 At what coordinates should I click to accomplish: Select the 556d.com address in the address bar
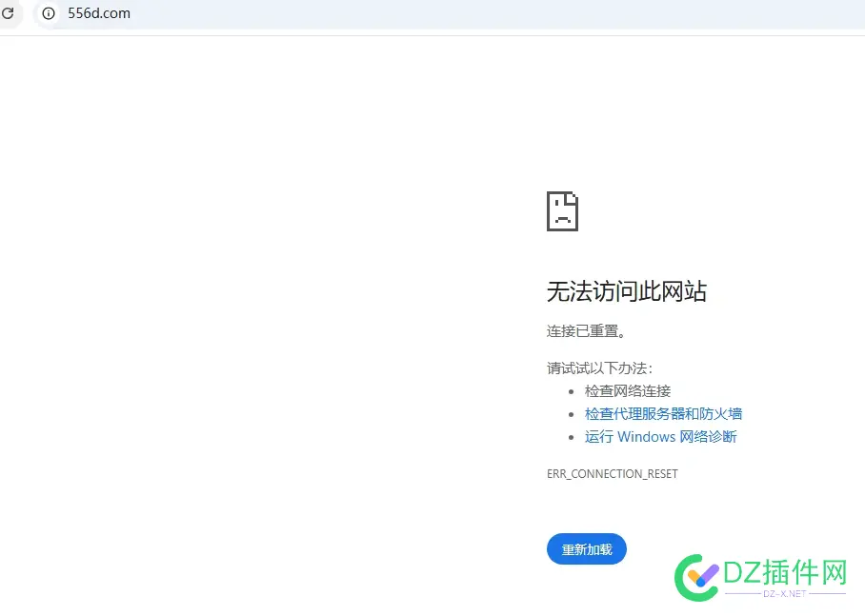98,14
